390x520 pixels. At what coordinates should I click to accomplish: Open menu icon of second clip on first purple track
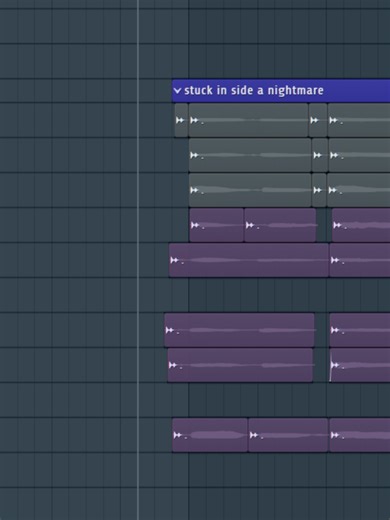(250, 225)
